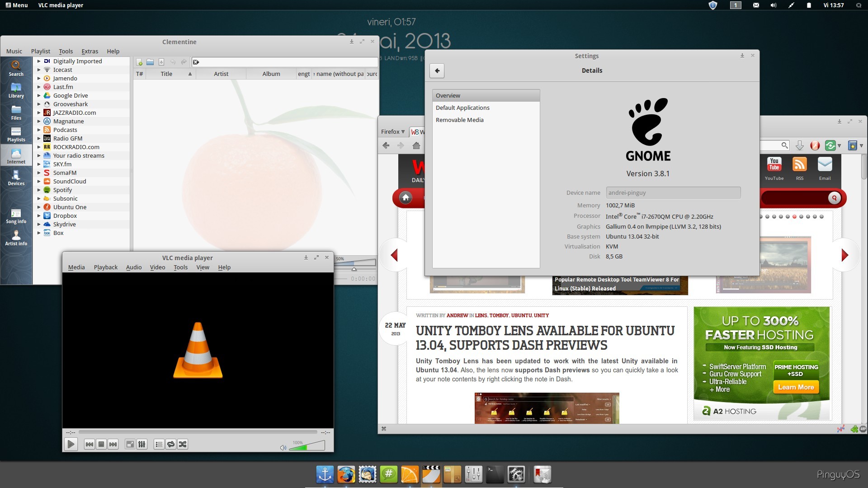Open the Song info tab in Clementine
Image resolution: width=868 pixels, height=488 pixels.
(x=16, y=216)
